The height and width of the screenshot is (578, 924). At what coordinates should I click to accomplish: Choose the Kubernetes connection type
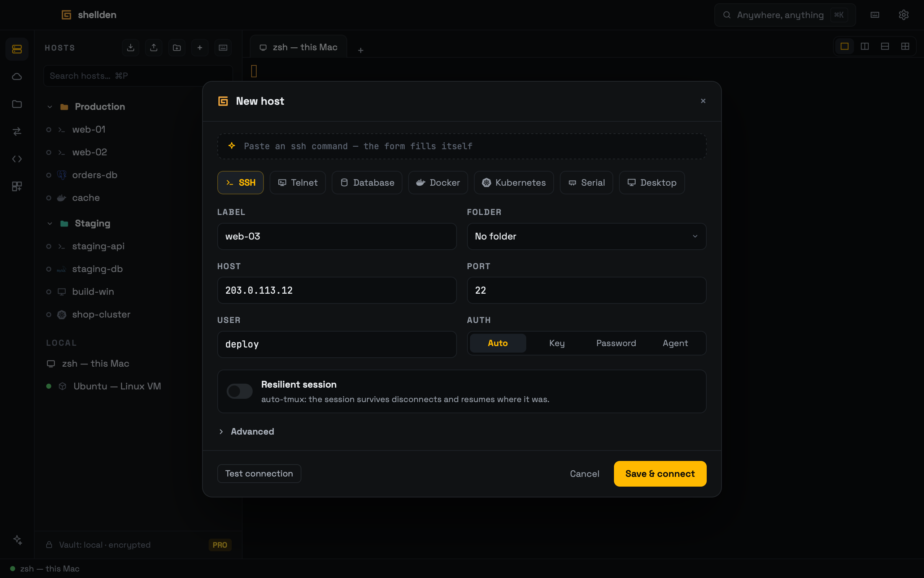(514, 183)
